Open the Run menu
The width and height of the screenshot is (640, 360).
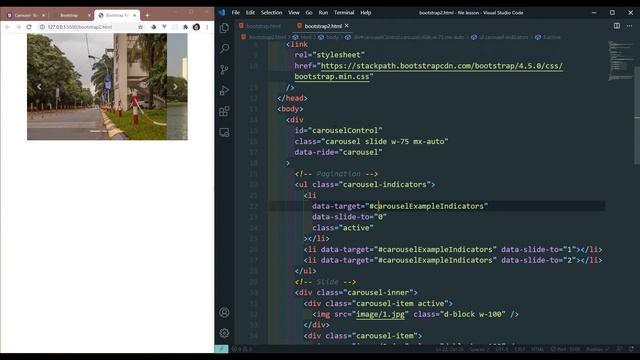pos(323,13)
